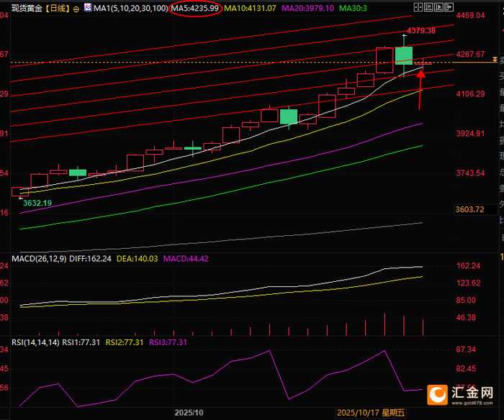Image resolution: width=504 pixels, height=420 pixels.
Task: Click the 3924.91 price axis label
Action: tap(470, 133)
